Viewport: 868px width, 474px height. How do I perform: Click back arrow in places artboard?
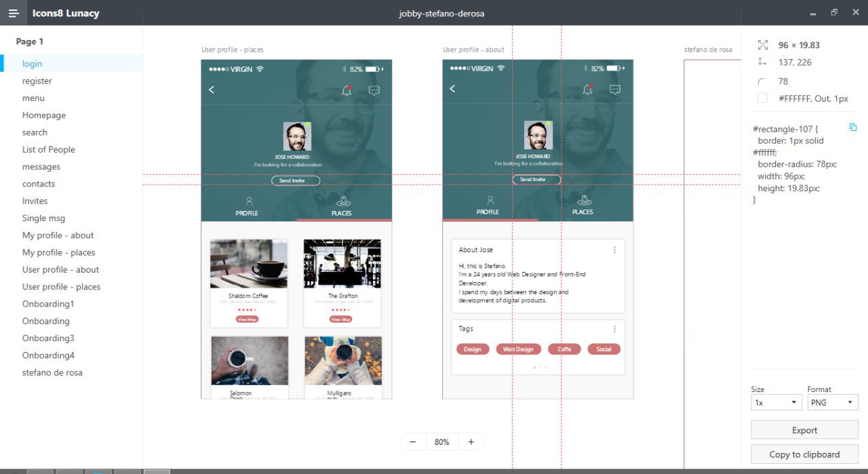click(212, 90)
